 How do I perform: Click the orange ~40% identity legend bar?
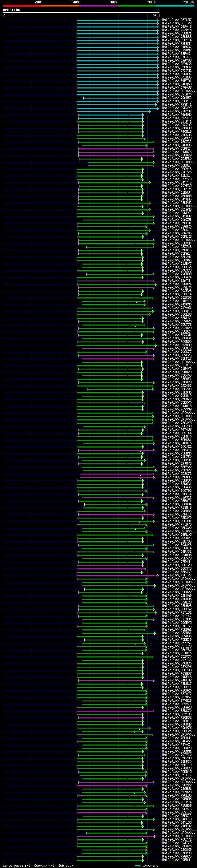tap(60, 6)
